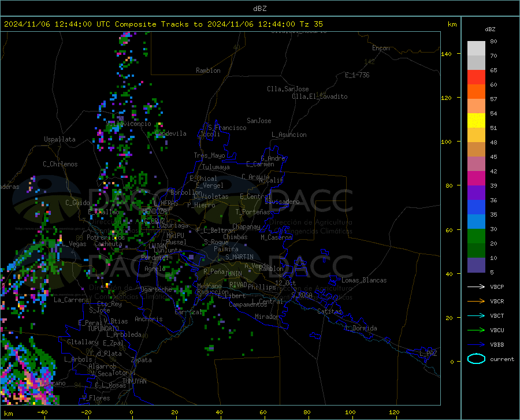Click the dBZ title at top

pos(259,9)
